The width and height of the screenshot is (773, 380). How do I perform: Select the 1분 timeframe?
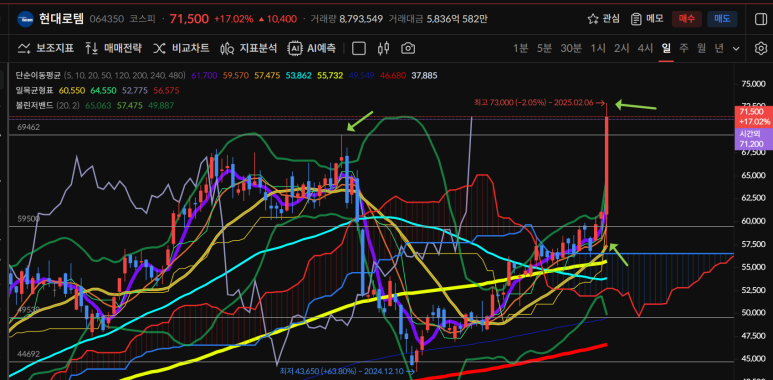521,48
